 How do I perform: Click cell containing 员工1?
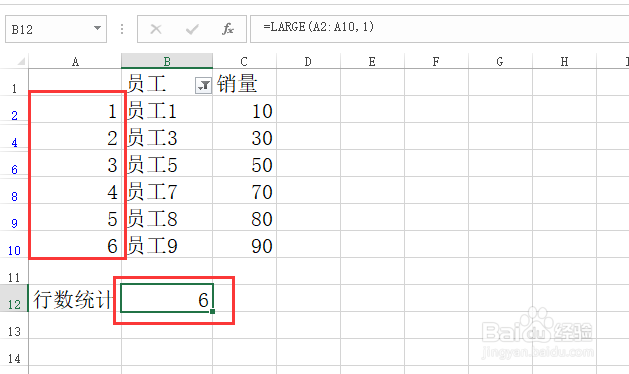click(167, 110)
